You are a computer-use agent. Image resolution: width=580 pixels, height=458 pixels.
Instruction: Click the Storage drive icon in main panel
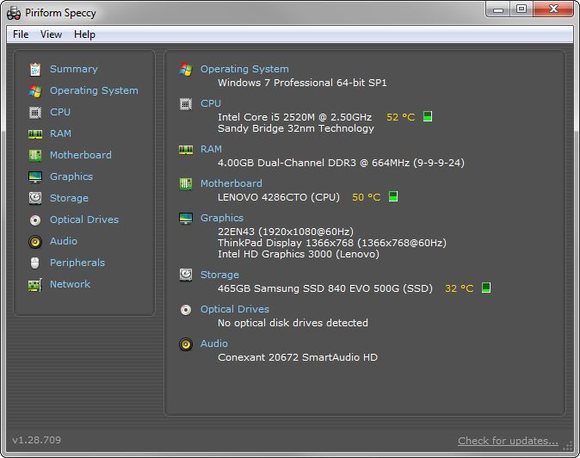pos(186,275)
